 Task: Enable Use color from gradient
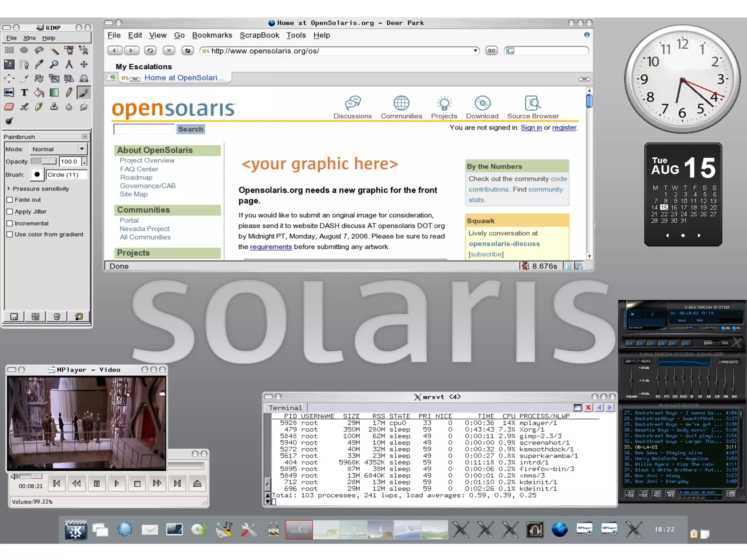[10, 234]
